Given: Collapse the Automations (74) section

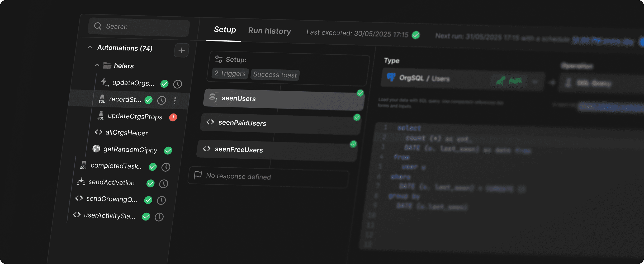Looking at the screenshot, I should click(x=90, y=47).
